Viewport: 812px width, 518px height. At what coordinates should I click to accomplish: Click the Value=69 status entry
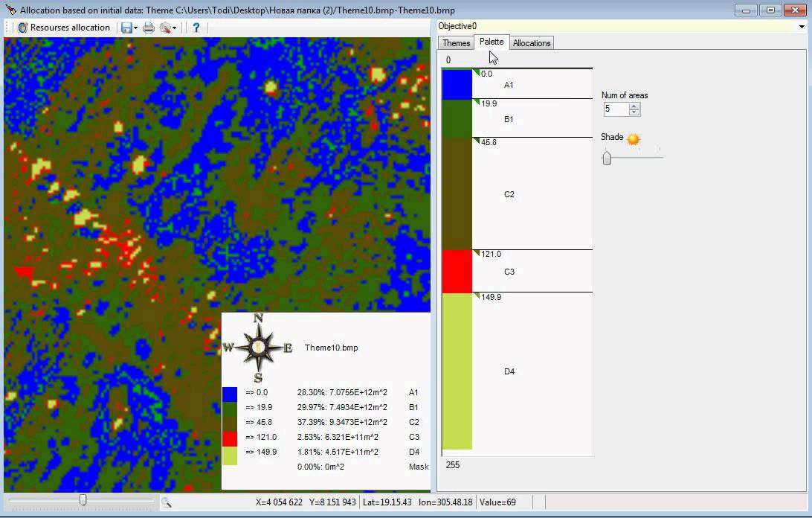(x=497, y=502)
